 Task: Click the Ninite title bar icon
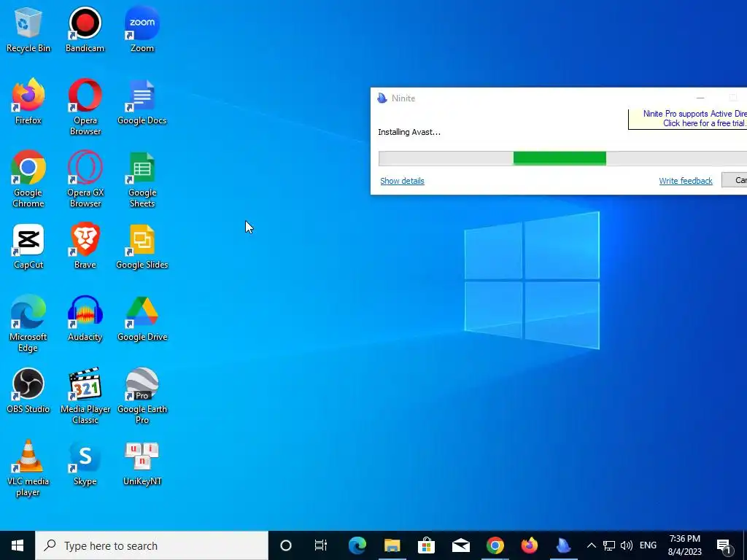(382, 98)
